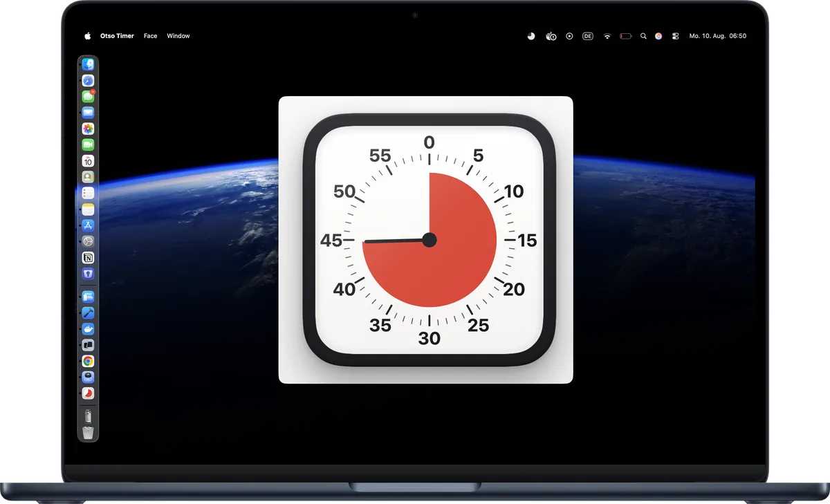The width and height of the screenshot is (830, 504).
Task: Set timer to 10 minutes on dial
Action: click(x=514, y=192)
